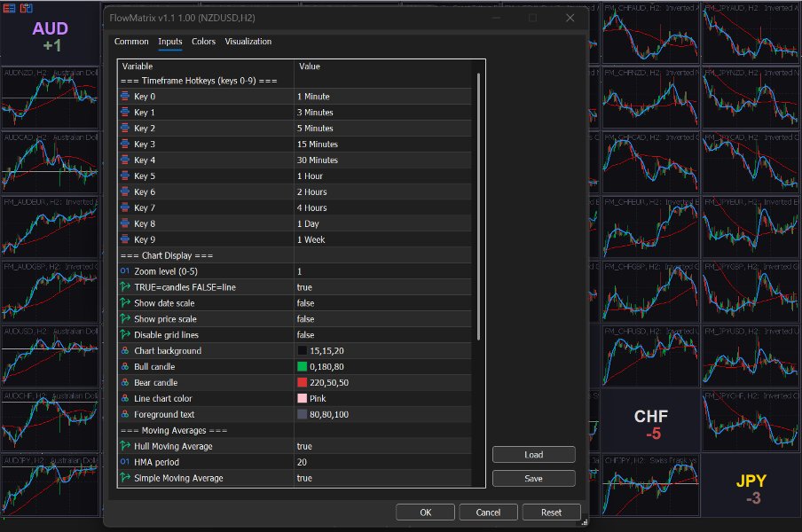The height and width of the screenshot is (532, 802).
Task: Reset inputs with the Reset button
Action: click(552, 512)
